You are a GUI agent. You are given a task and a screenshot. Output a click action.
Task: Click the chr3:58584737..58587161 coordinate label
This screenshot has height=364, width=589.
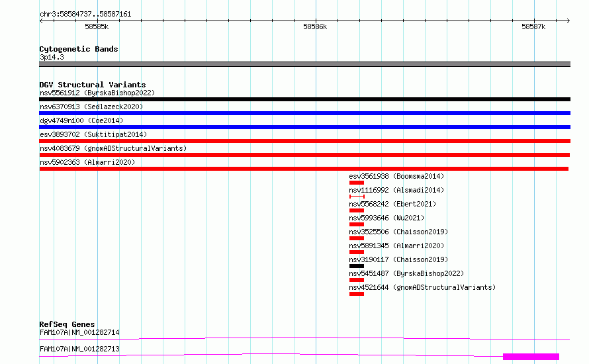click(85, 15)
